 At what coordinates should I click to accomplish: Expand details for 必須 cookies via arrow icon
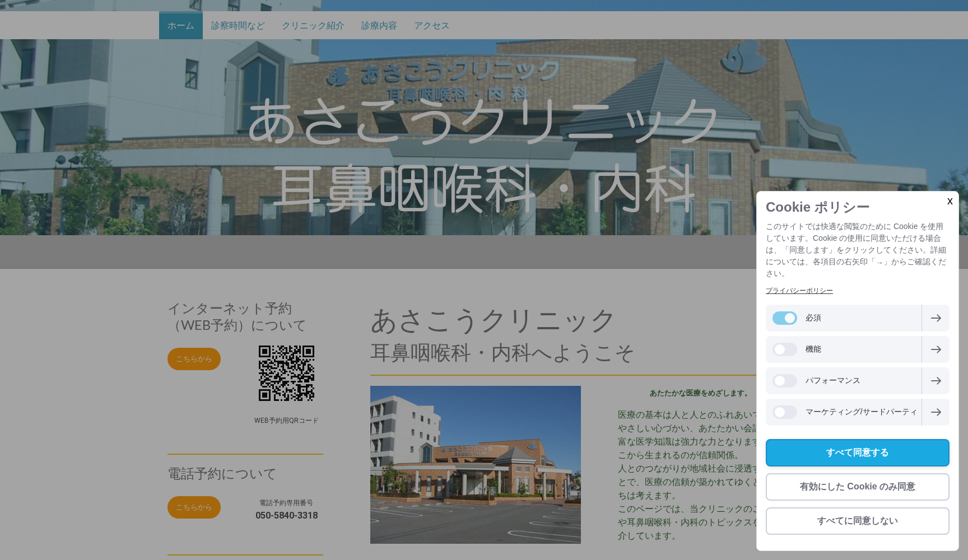[936, 318]
